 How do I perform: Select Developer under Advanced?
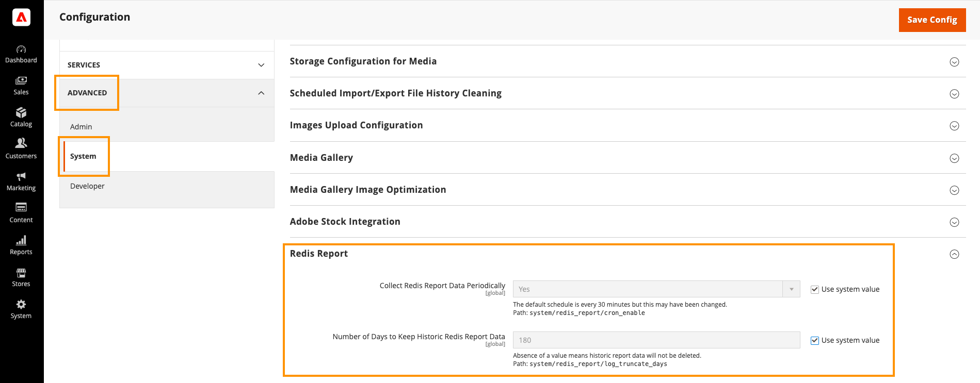coord(87,186)
